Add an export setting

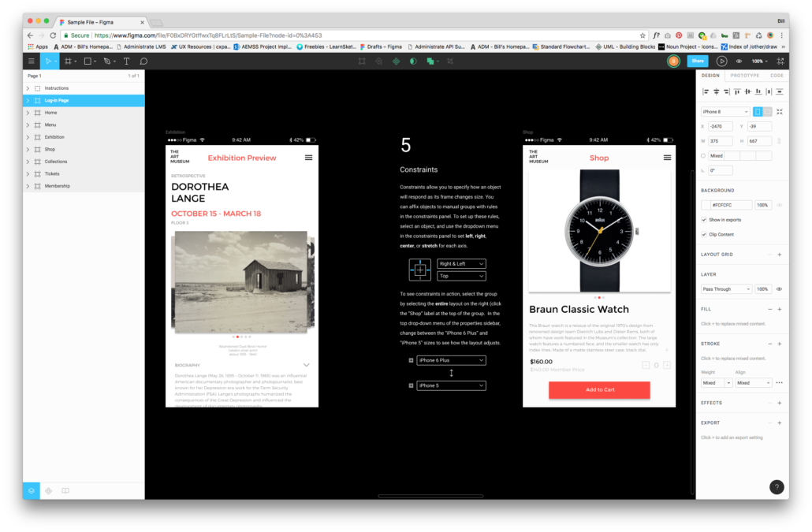[x=780, y=423]
